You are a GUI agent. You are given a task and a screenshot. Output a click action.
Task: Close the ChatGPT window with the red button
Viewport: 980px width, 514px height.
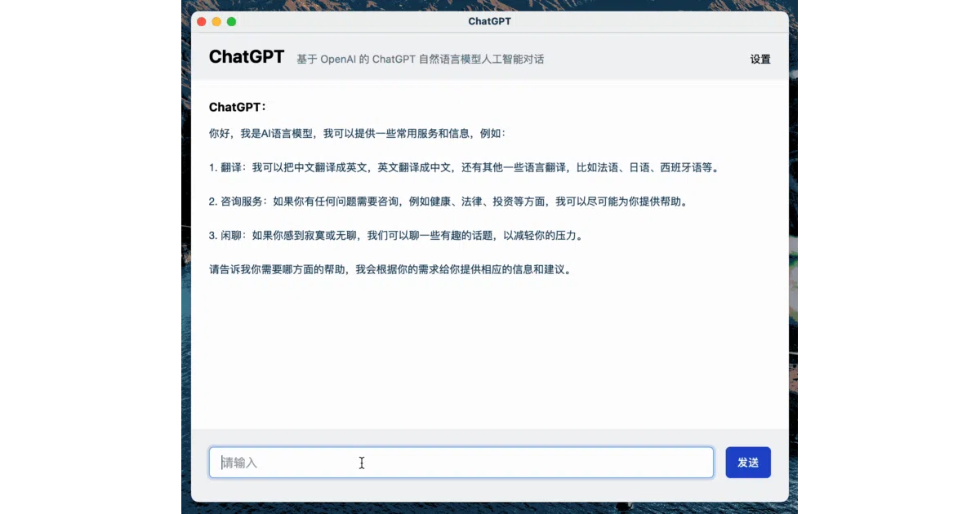pyautogui.click(x=202, y=21)
